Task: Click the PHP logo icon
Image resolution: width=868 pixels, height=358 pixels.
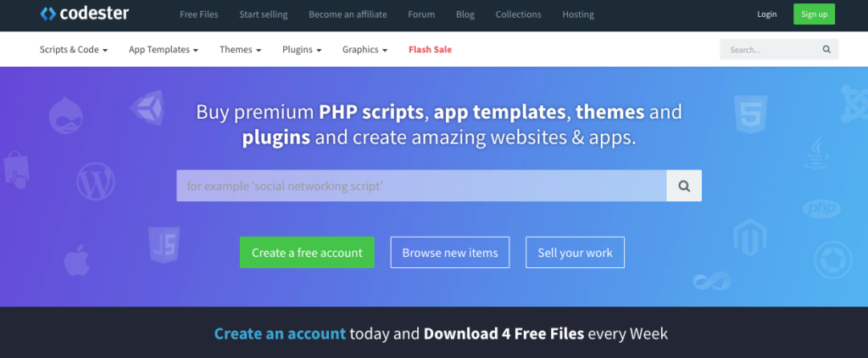Action: 821,209
